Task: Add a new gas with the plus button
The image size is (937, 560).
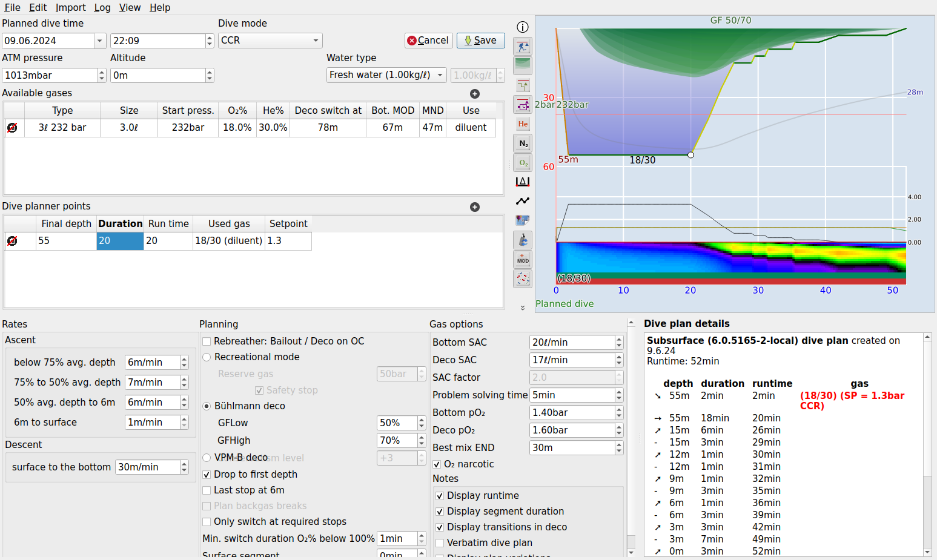Action: [x=474, y=94]
